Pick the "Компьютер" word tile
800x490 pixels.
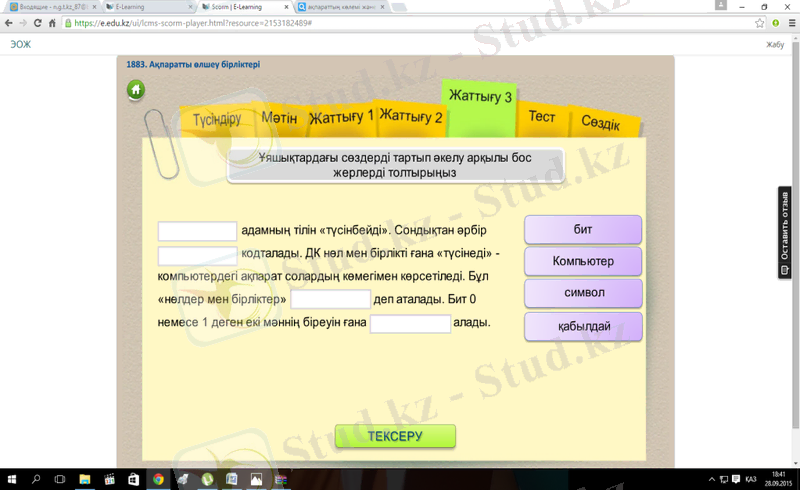pyautogui.click(x=583, y=261)
